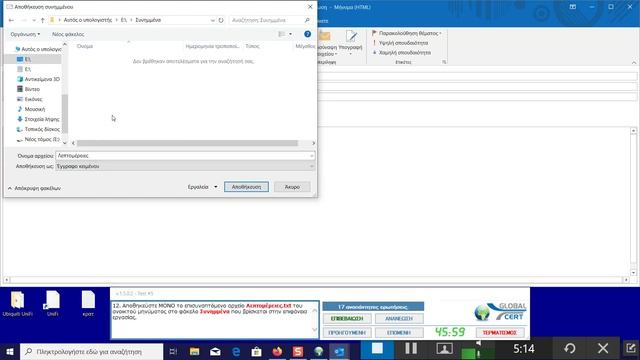Launch Firefox from the taskbar

click(x=277, y=351)
